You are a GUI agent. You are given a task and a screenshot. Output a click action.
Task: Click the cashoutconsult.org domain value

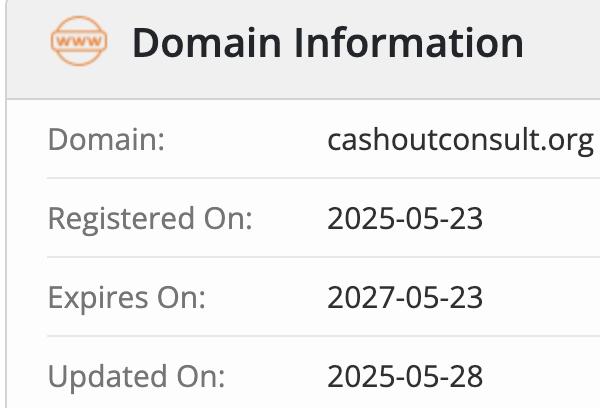[x=461, y=142]
